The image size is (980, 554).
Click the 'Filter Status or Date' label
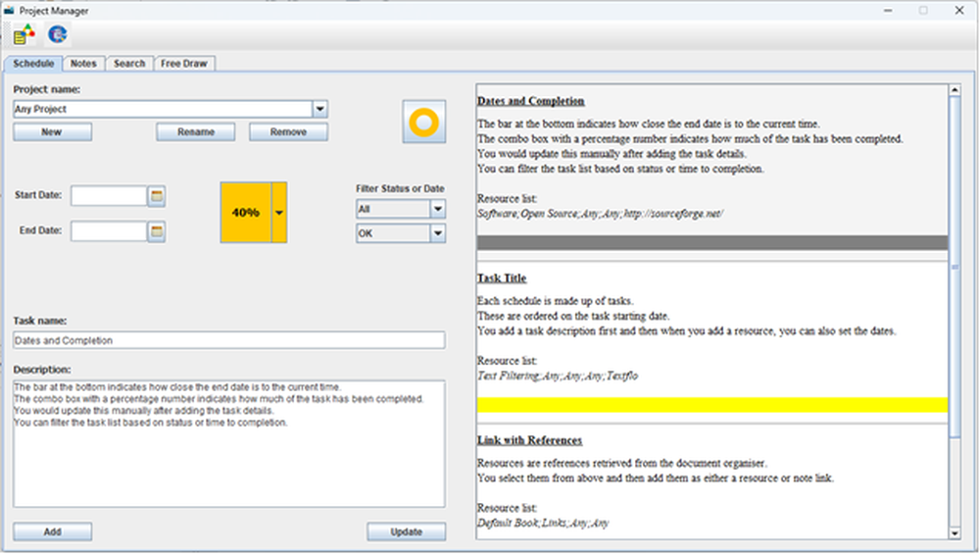point(400,188)
